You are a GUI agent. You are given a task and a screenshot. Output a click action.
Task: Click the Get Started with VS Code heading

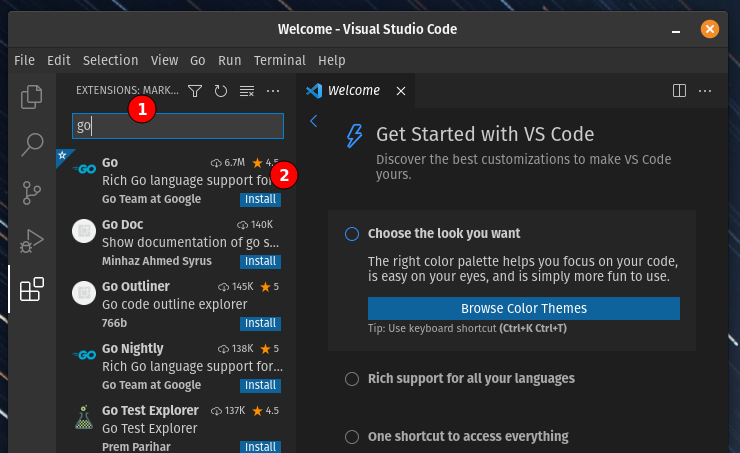[x=485, y=134]
